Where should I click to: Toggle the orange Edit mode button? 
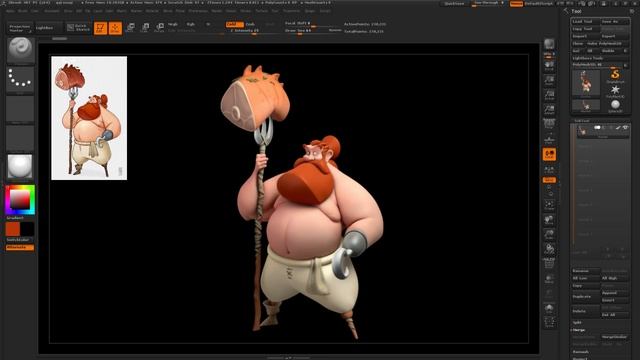100,28
